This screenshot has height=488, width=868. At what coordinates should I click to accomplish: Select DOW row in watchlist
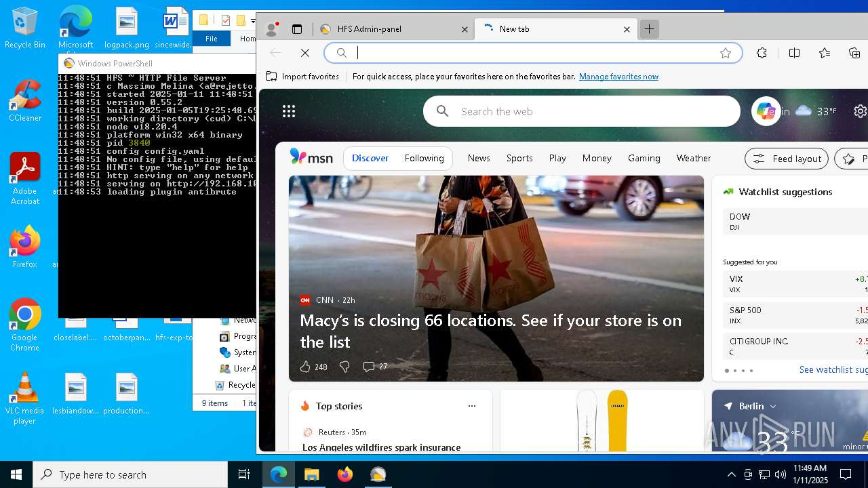coord(795,222)
